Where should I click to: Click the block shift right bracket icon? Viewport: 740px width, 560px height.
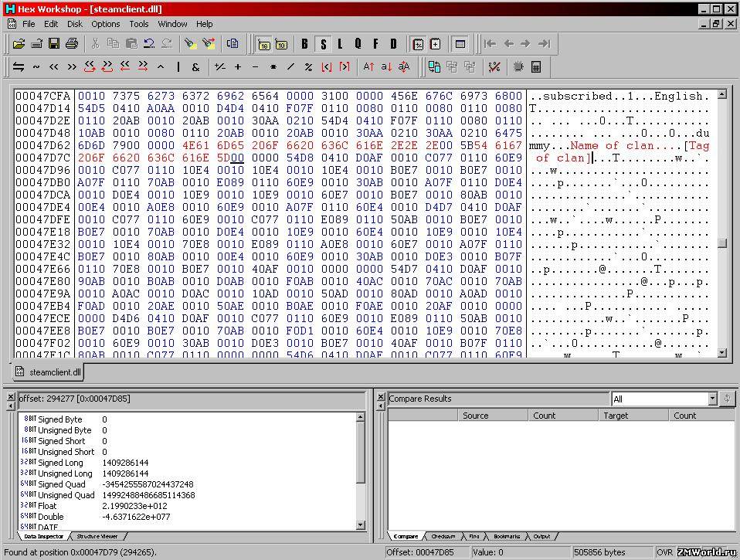pos(344,67)
